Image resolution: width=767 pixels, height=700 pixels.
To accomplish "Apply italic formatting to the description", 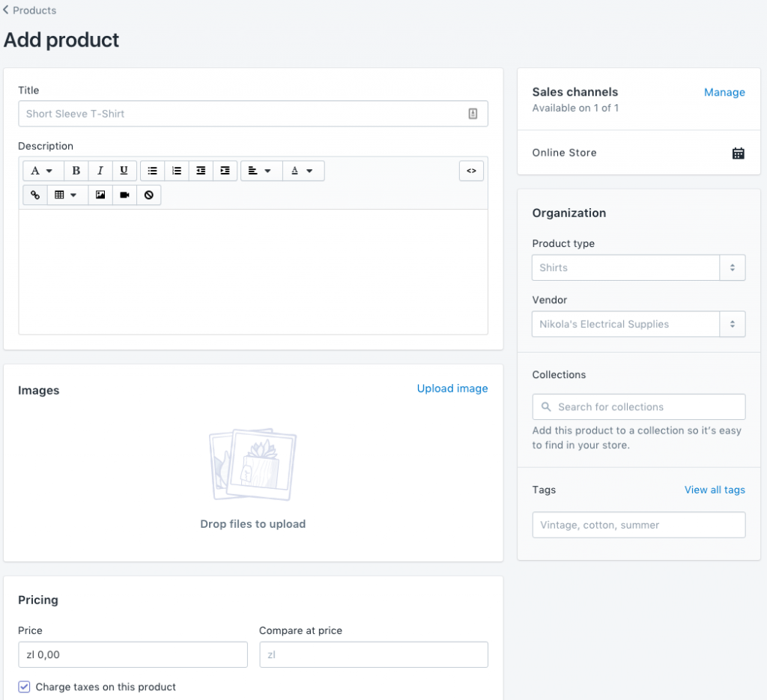I will coord(100,171).
